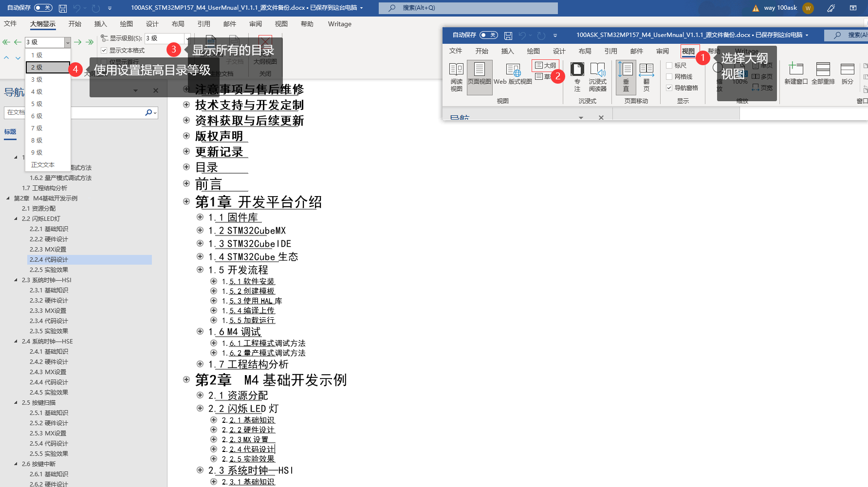The height and width of the screenshot is (487, 868).
Task: Collapse 2.2 闪烁LED灯 in navigation tree
Action: click(16, 218)
